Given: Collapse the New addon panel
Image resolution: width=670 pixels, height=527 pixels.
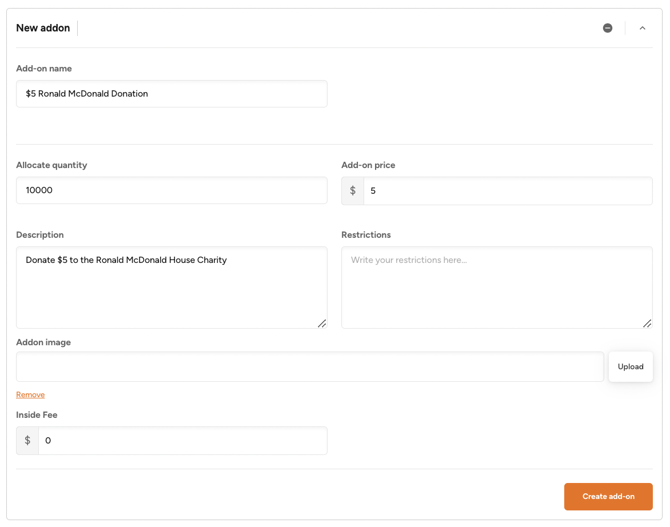Looking at the screenshot, I should (642, 28).
